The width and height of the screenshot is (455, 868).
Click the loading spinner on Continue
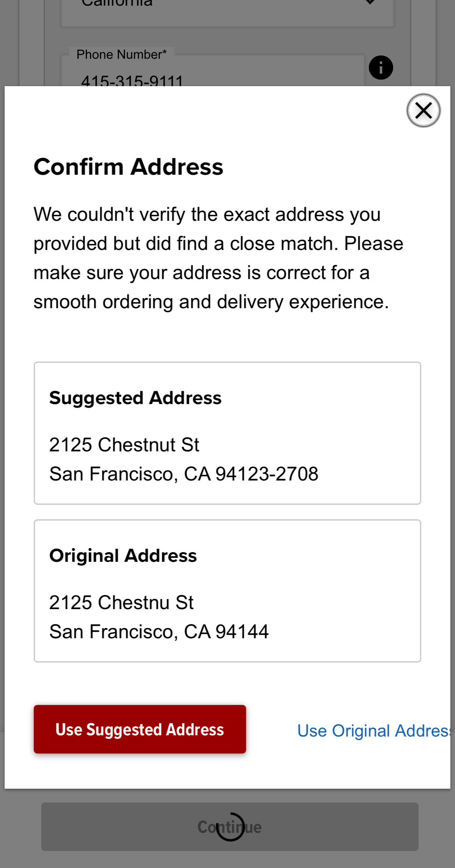pos(230,827)
